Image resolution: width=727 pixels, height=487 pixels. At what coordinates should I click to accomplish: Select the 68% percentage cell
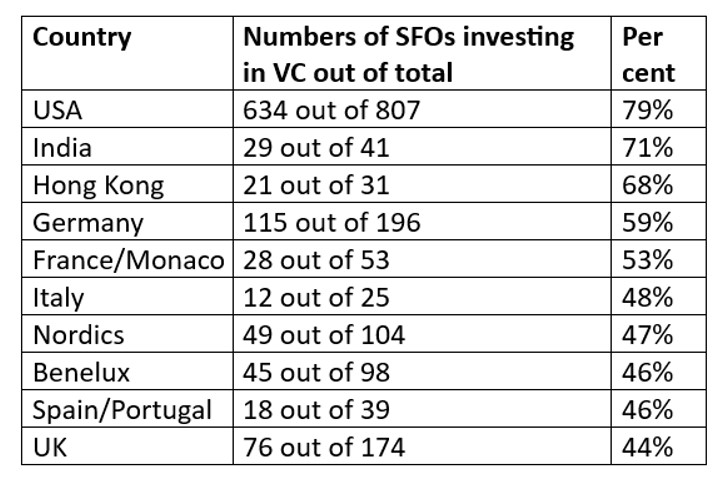click(x=647, y=185)
